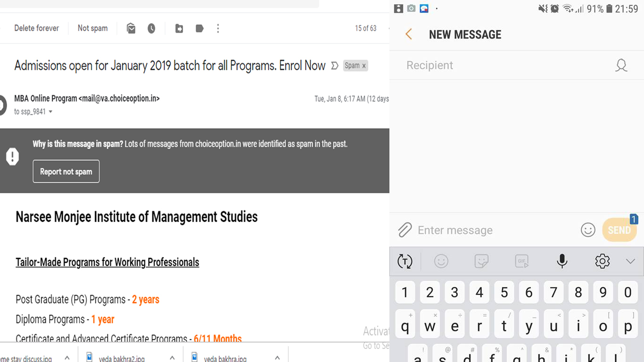This screenshot has height=362, width=644.
Task: Open Tailor-Made Programs for Working Professionals link
Action: 107,262
